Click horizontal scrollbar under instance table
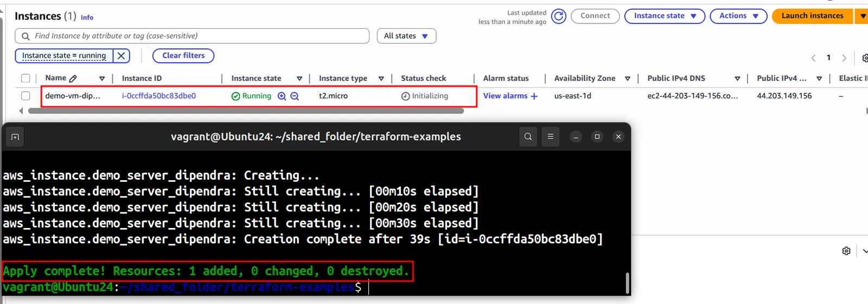Screen dimensions: 868x304 tap(246, 111)
